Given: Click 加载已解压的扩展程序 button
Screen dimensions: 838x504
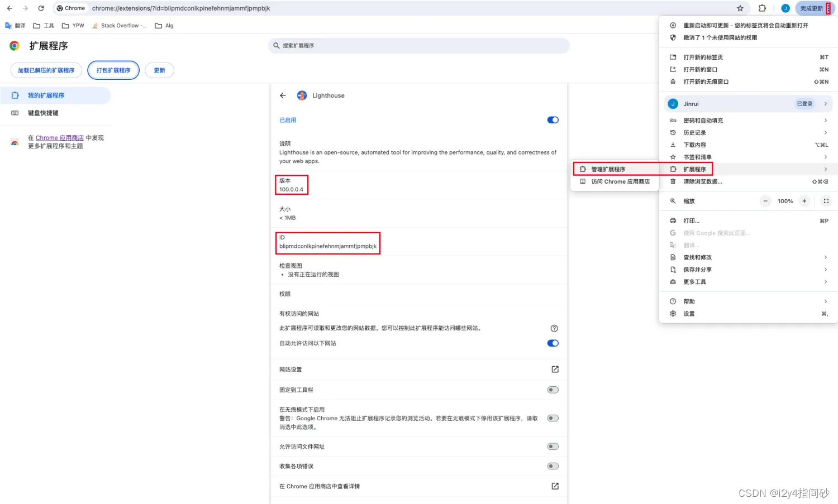Looking at the screenshot, I should click(46, 70).
